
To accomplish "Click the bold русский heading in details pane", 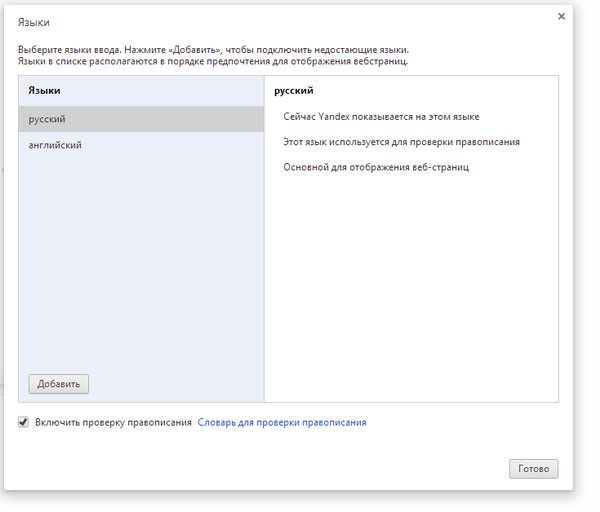I will pyautogui.click(x=294, y=90).
